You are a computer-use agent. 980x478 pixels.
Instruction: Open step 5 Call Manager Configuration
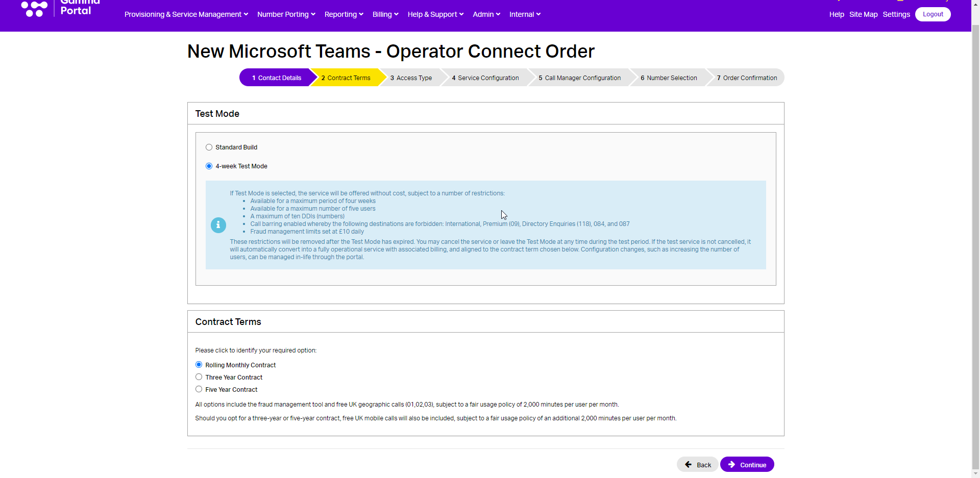coord(580,78)
